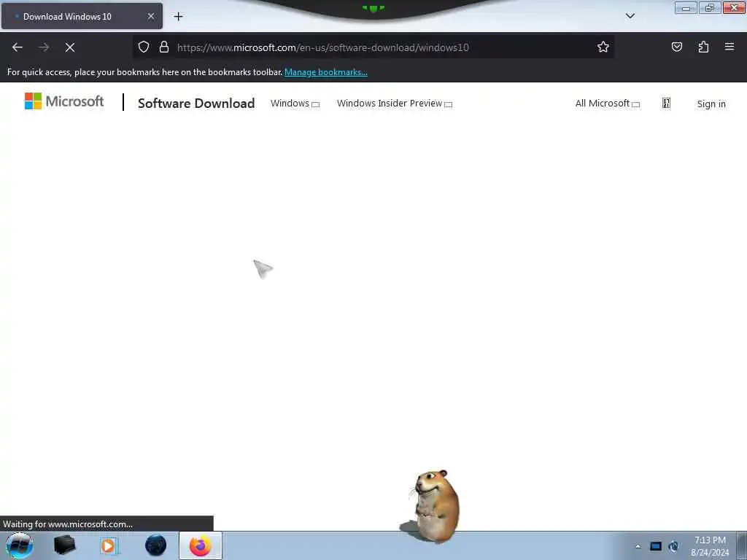
Task: Click the forward navigation arrow
Action: tap(44, 47)
